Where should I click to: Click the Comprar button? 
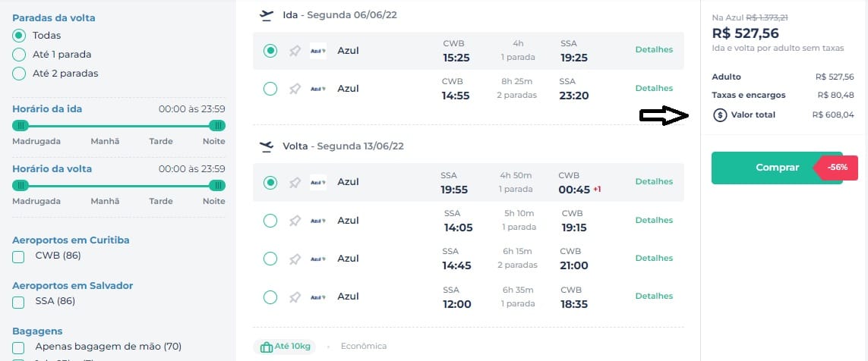point(777,168)
